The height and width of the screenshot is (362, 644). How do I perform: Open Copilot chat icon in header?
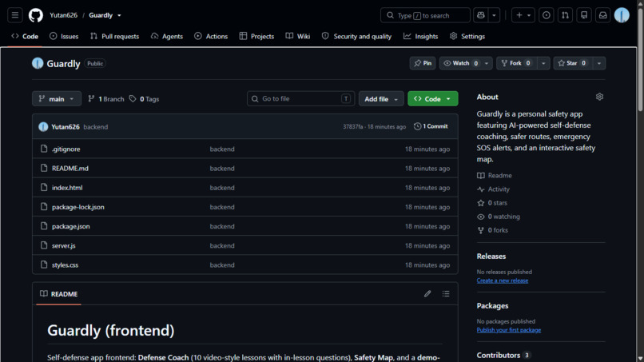[480, 15]
